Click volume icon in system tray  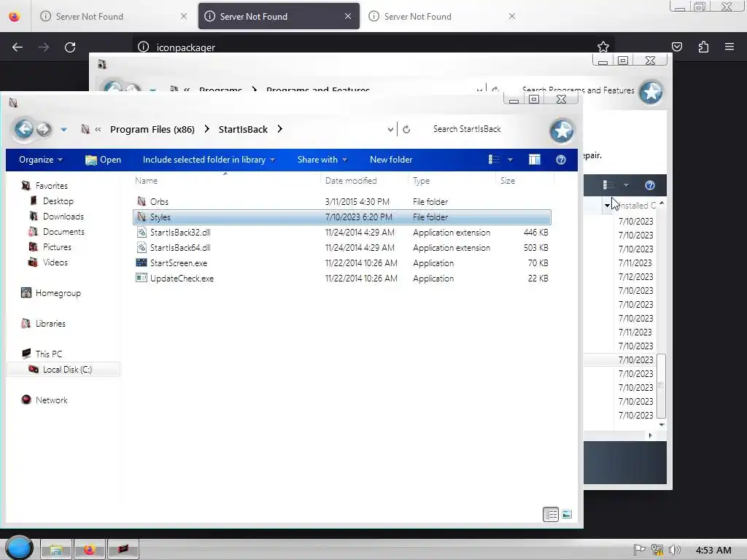point(674,550)
